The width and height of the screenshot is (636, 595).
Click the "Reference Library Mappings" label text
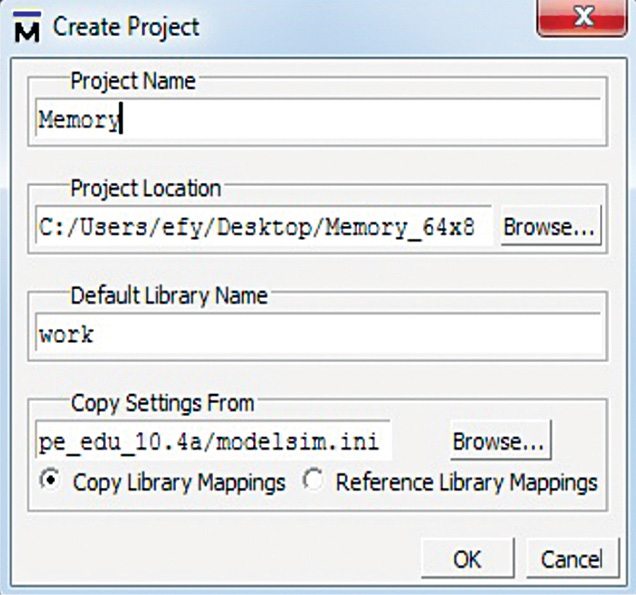(x=466, y=482)
